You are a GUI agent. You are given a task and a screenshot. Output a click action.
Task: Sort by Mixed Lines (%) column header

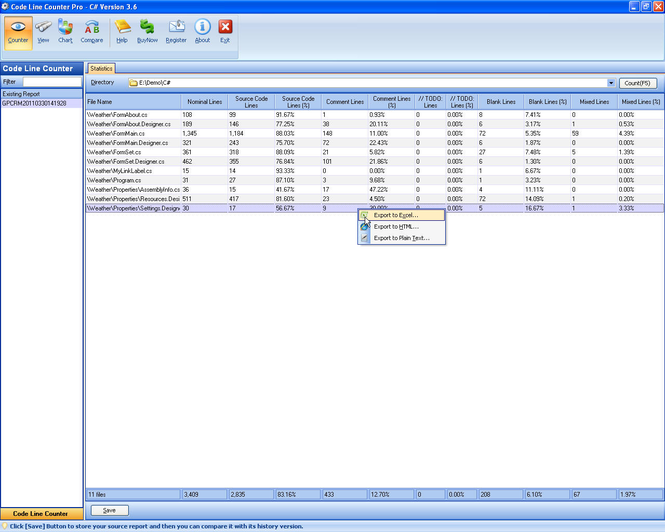point(641,102)
